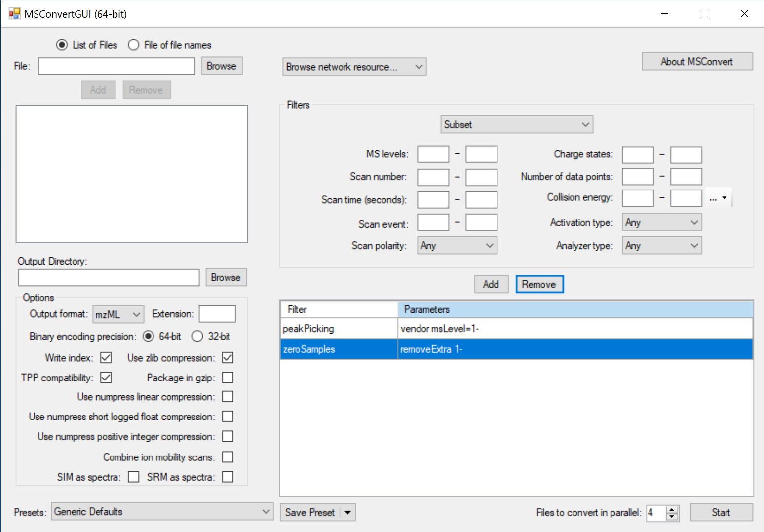Click the MS levels maximum field
The height and width of the screenshot is (532, 764).
tap(482, 154)
